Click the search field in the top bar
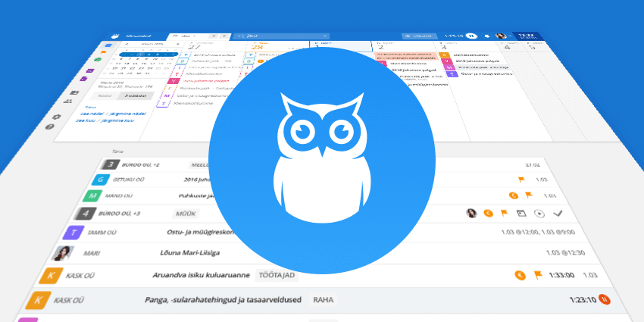The height and width of the screenshot is (322, 644). pos(281,36)
